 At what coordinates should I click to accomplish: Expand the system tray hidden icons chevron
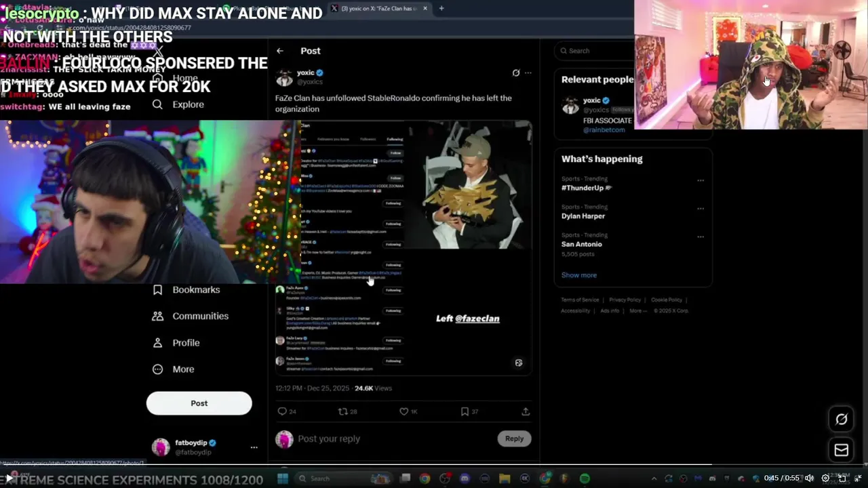pyautogui.click(x=654, y=479)
